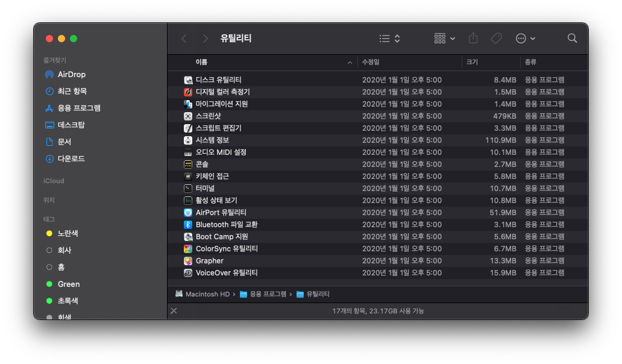Click the share toolbar icon
Viewport: 622px width, 364px height.
[x=473, y=38]
